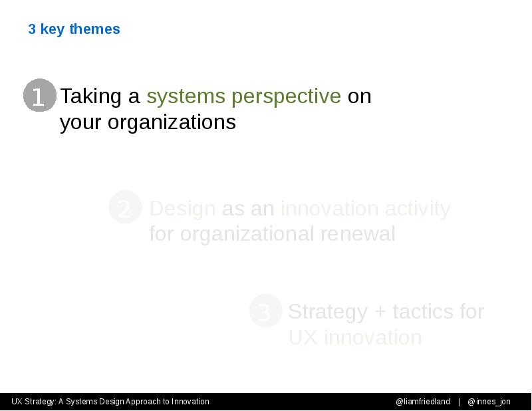Click the words 'your organizations'
The width and height of the screenshot is (532, 411).
click(x=148, y=122)
